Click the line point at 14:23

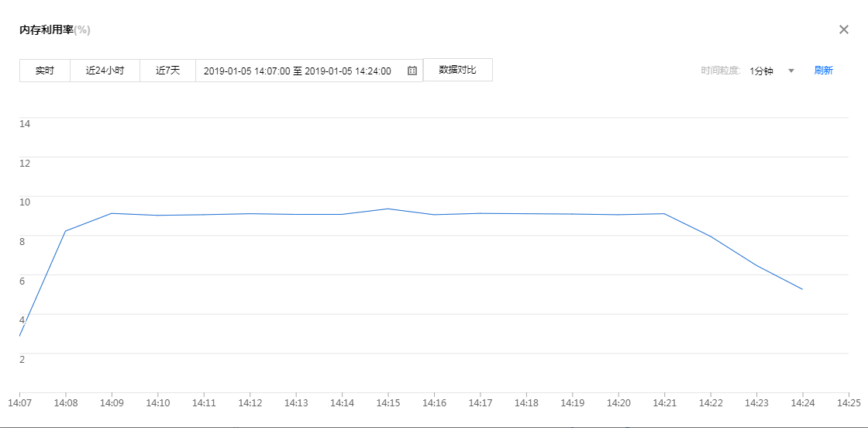point(756,266)
